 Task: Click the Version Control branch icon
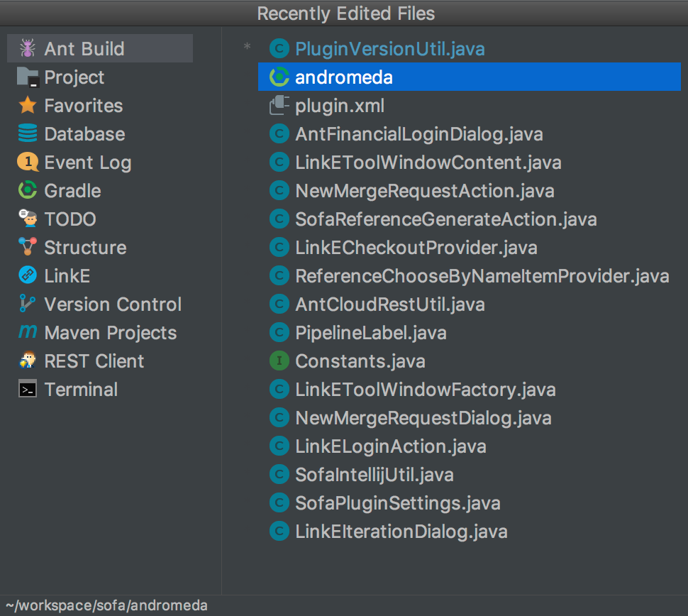[x=28, y=304]
